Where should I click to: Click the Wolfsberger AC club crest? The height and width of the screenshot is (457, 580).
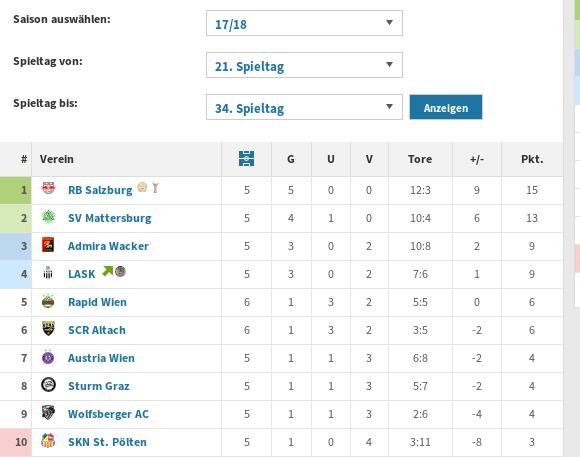(x=48, y=413)
